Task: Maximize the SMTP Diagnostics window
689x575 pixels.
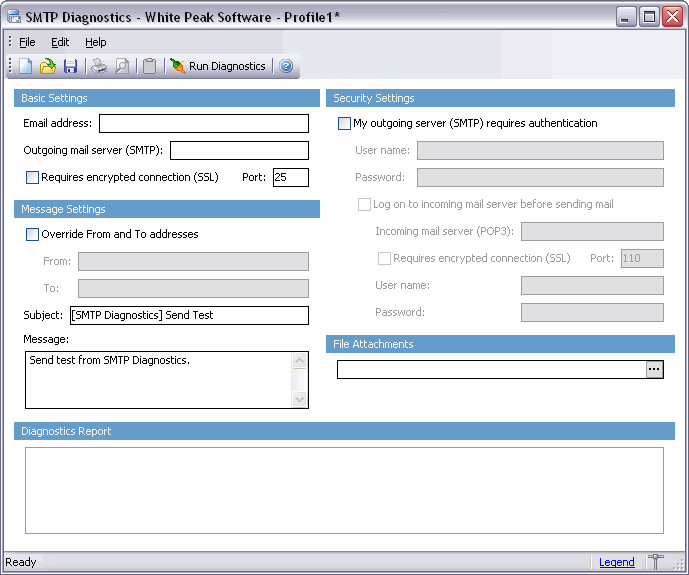Action: (649, 17)
